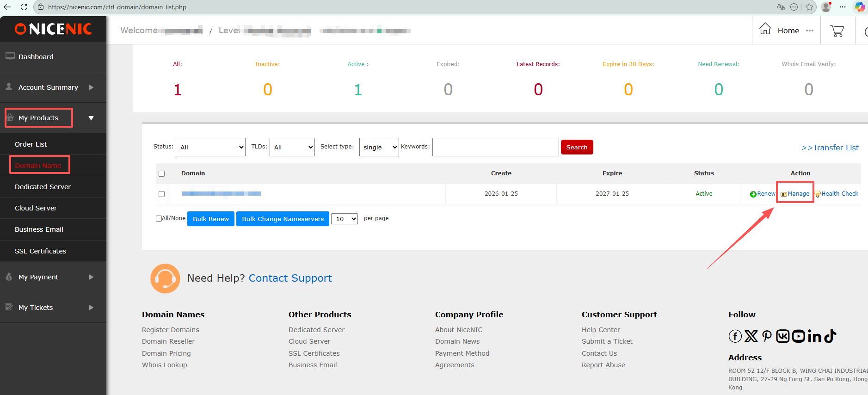Open the TikTok social icon
The height and width of the screenshot is (395, 868).
tap(831, 336)
